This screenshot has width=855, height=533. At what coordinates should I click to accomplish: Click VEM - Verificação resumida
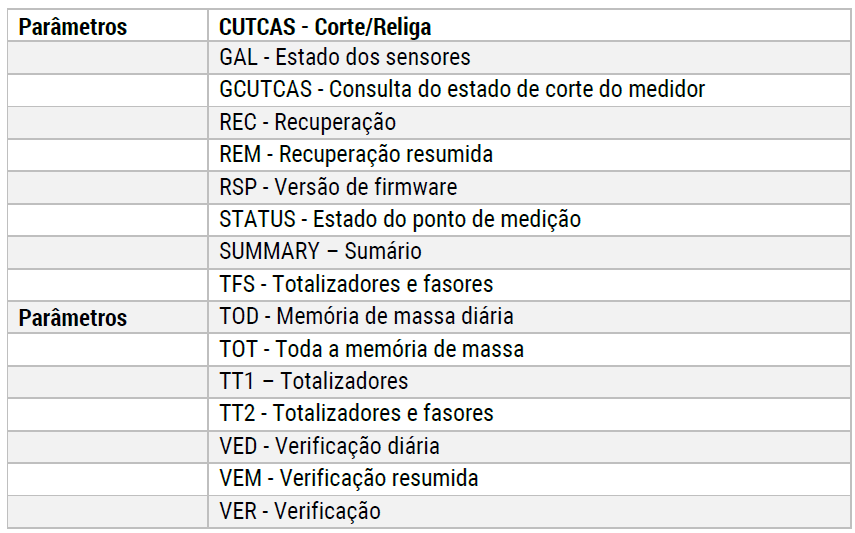tap(349, 478)
